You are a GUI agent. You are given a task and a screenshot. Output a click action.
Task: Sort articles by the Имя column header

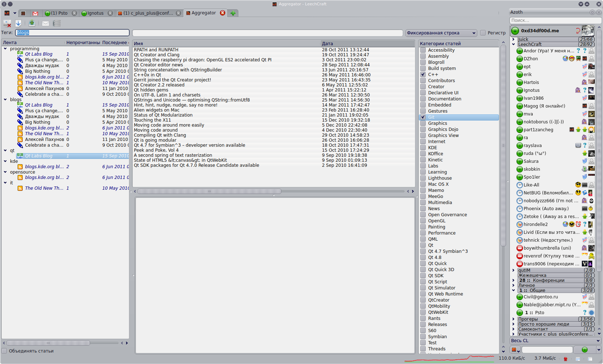pyautogui.click(x=226, y=44)
